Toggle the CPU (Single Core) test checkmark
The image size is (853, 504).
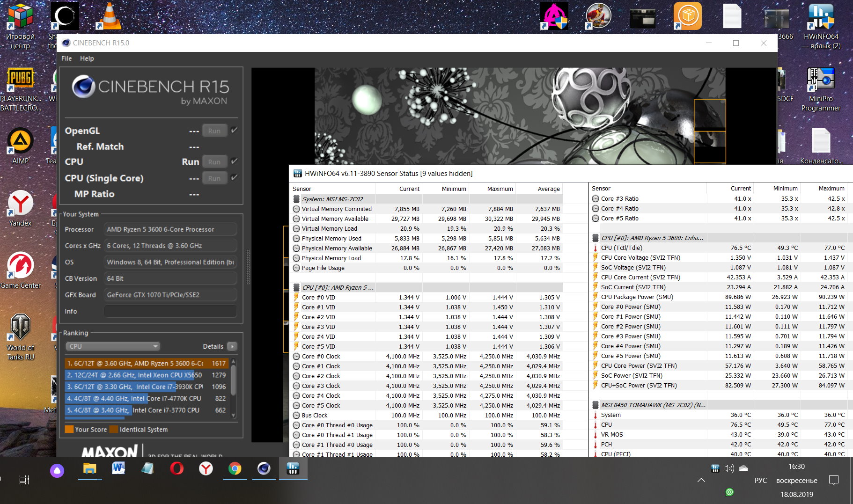pos(234,177)
